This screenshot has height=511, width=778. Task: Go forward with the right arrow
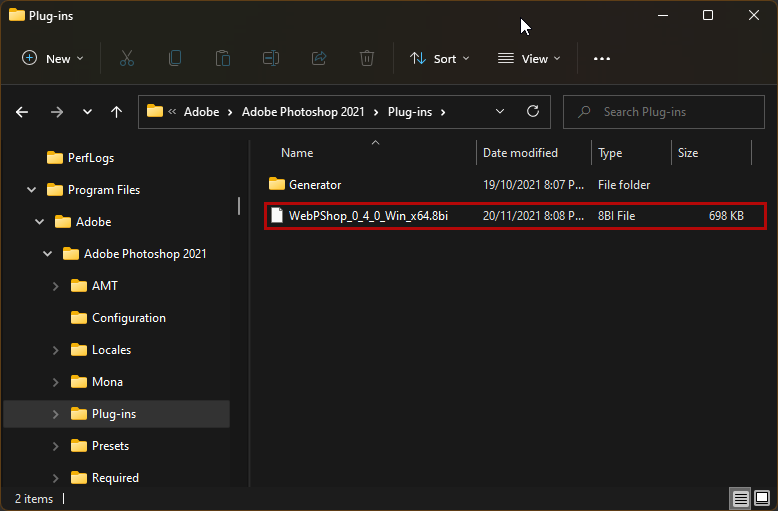[57, 112]
